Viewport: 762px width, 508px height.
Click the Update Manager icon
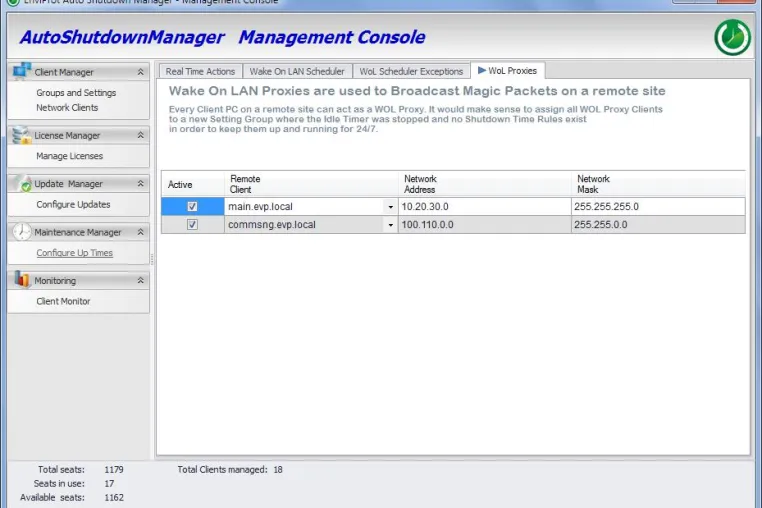22,183
